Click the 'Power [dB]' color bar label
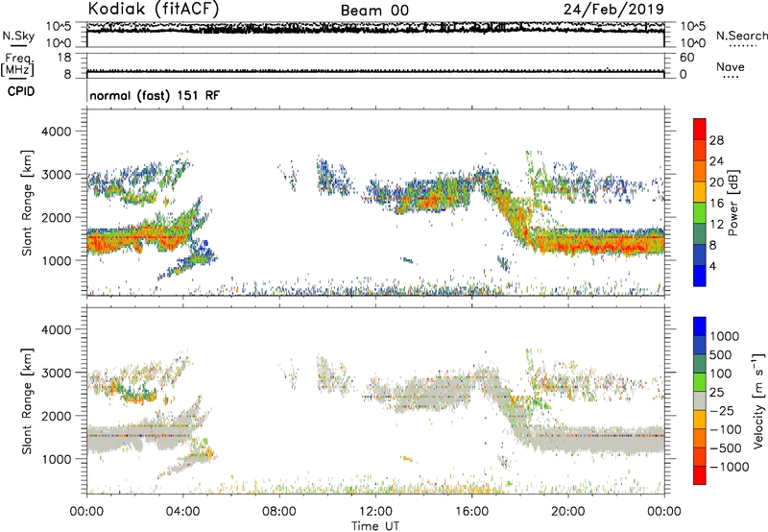 pos(732,203)
